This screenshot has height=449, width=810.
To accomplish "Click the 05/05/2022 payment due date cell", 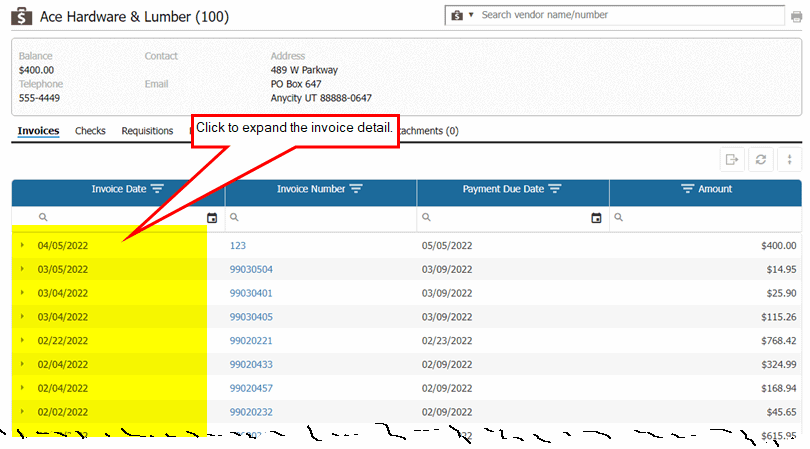I will 447,245.
